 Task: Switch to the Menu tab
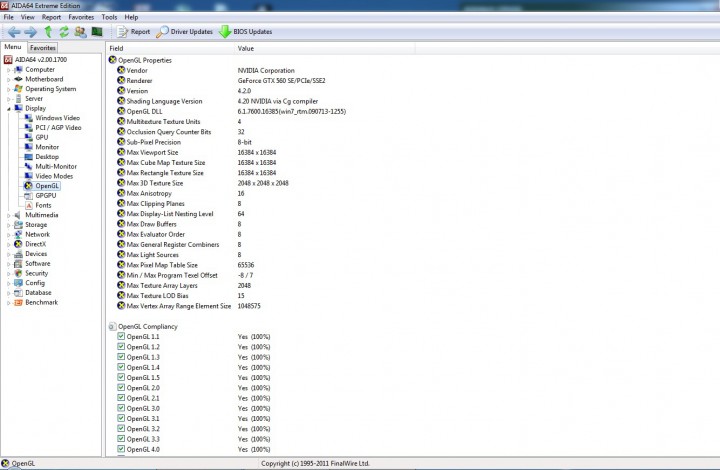coord(13,47)
